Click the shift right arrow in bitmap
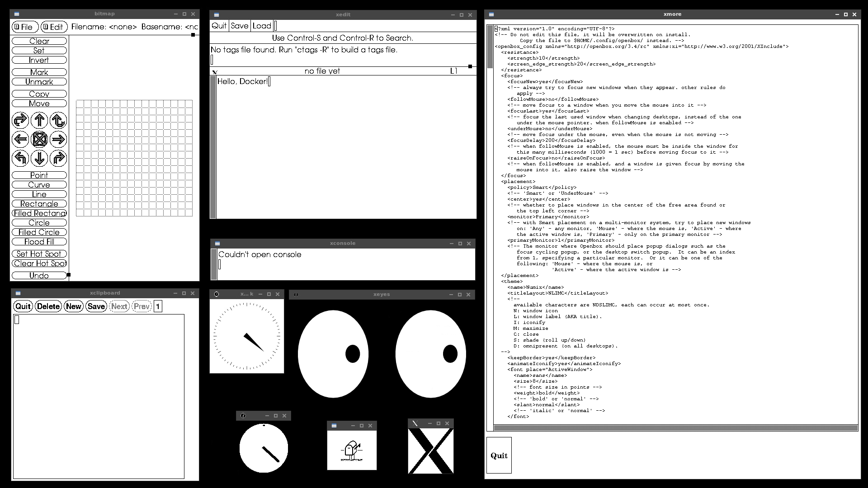The width and height of the screenshot is (868, 488). 58,139
